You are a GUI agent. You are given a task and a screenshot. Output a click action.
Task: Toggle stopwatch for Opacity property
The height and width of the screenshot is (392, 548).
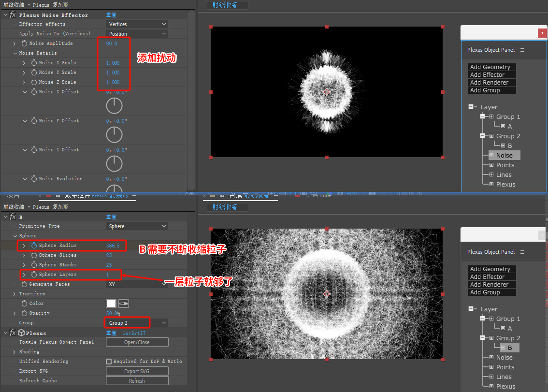[25, 313]
